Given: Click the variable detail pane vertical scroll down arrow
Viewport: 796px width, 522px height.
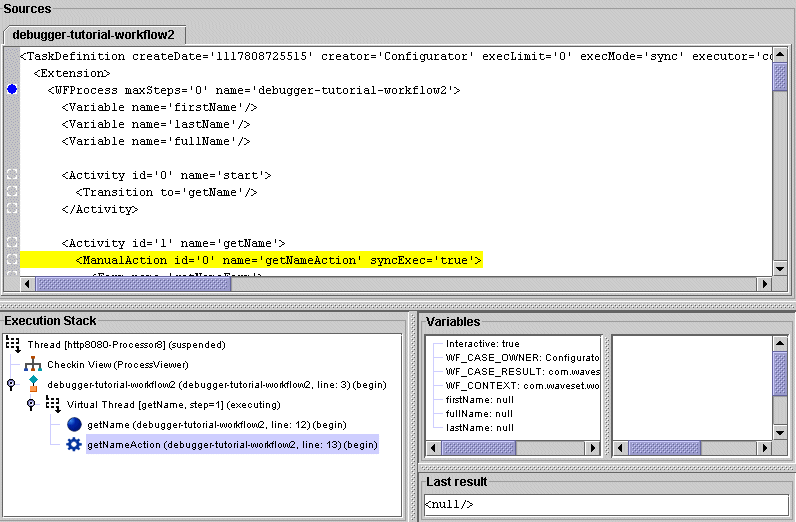Looking at the screenshot, I should click(x=780, y=433).
